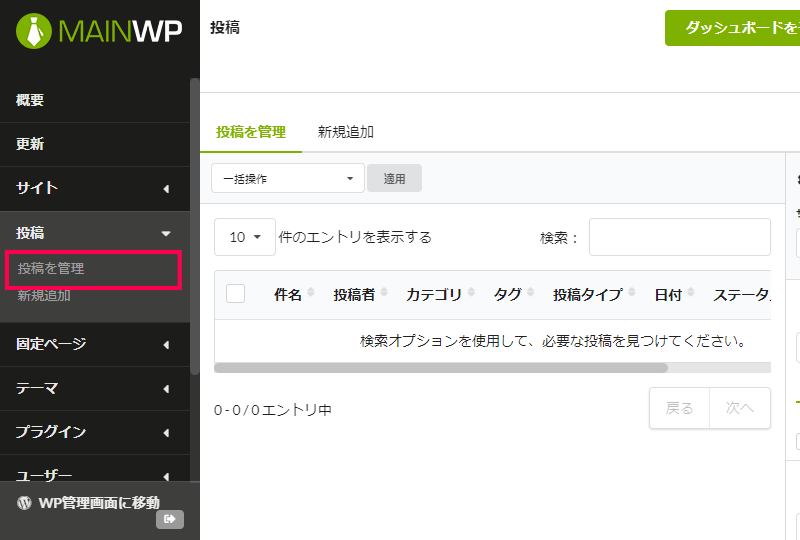Open 更新 in the sidebar
The height and width of the screenshot is (540, 800).
95,144
